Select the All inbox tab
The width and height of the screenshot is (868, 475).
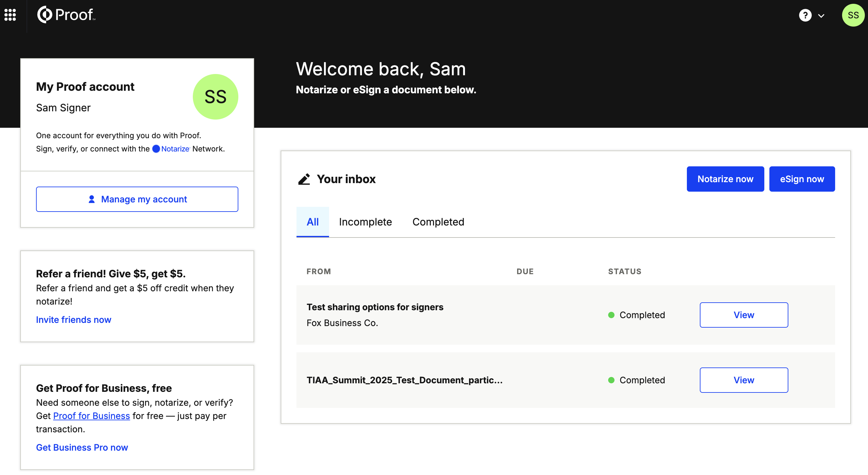(312, 222)
